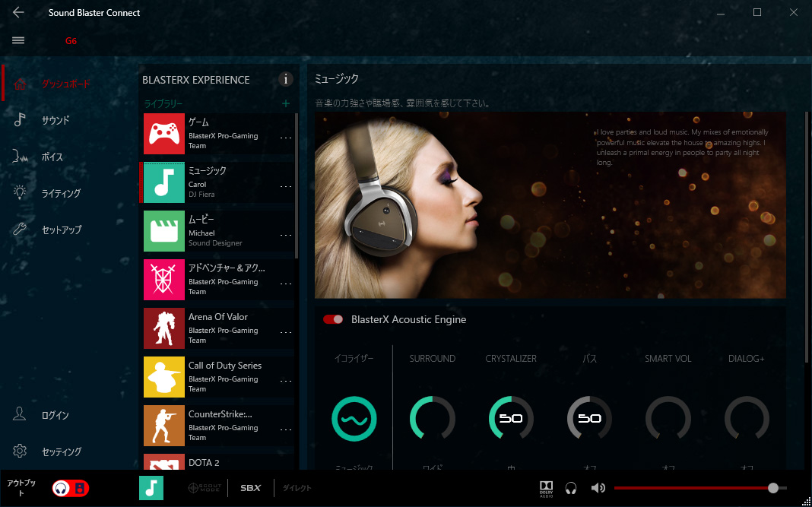Viewport: 812px width, 507px height.
Task: Select DOTA 2 profile row
Action: coord(219,462)
